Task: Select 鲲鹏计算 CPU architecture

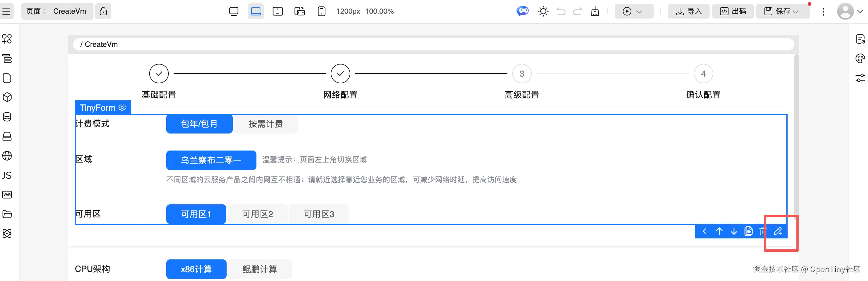Action: click(x=259, y=269)
